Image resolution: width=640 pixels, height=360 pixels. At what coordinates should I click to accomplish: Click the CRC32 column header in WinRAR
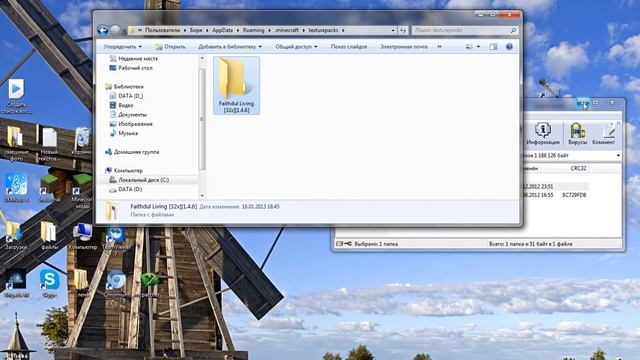point(578,169)
